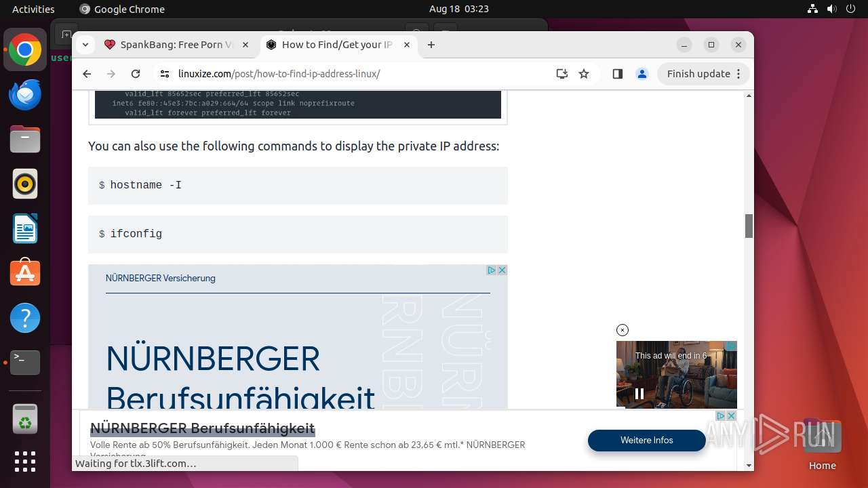
Task: Switch to the SpankBang tab
Action: click(176, 45)
